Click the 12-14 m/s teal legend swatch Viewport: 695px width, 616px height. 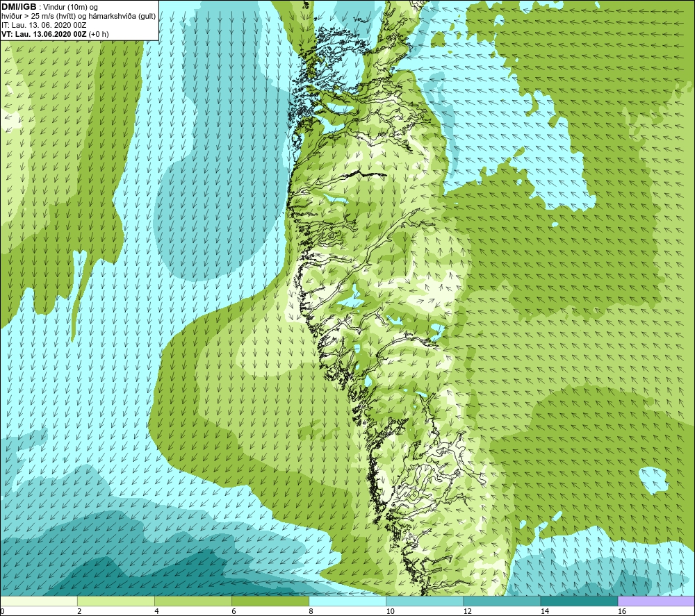click(501, 601)
